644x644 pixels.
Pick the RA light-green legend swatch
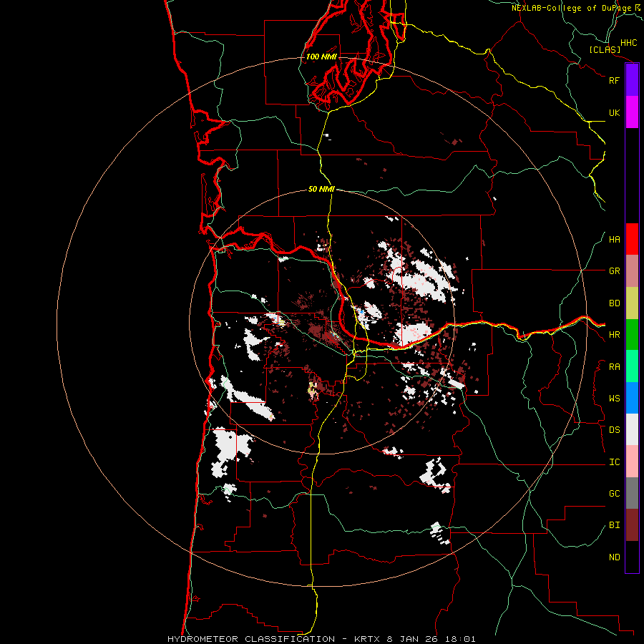tap(632, 366)
